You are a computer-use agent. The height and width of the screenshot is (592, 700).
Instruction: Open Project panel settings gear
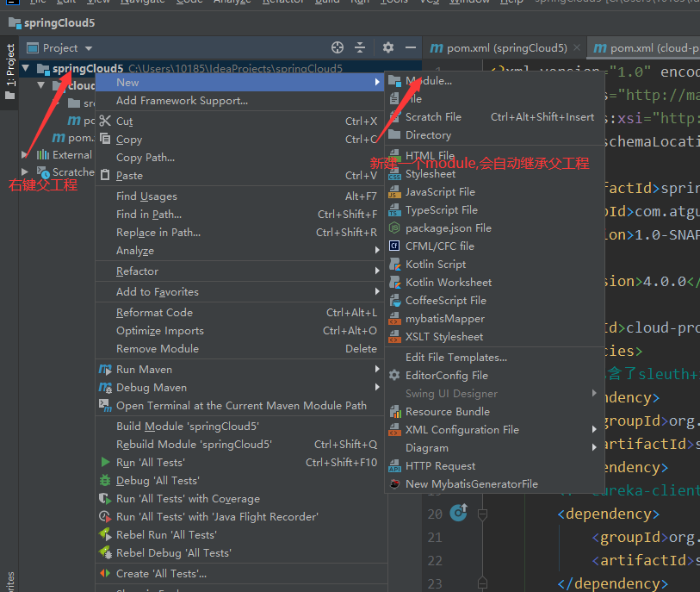coord(388,48)
